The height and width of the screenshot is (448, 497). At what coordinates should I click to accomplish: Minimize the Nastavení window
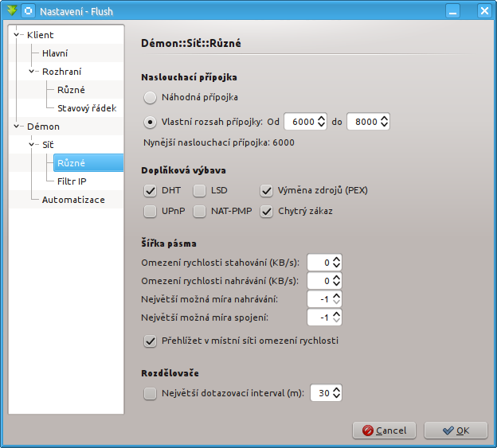452,11
